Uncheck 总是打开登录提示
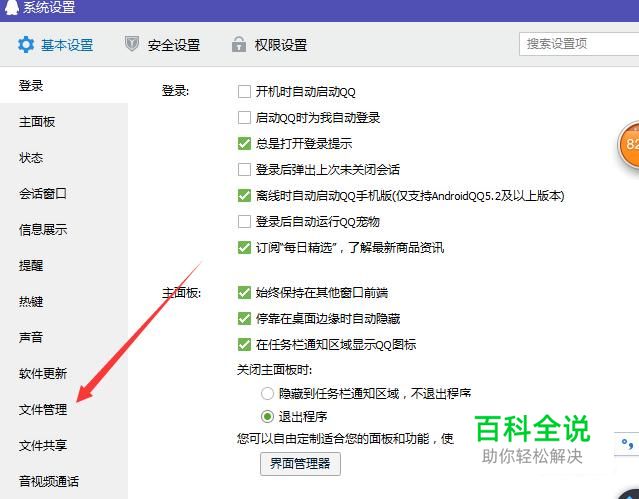 coord(244,144)
